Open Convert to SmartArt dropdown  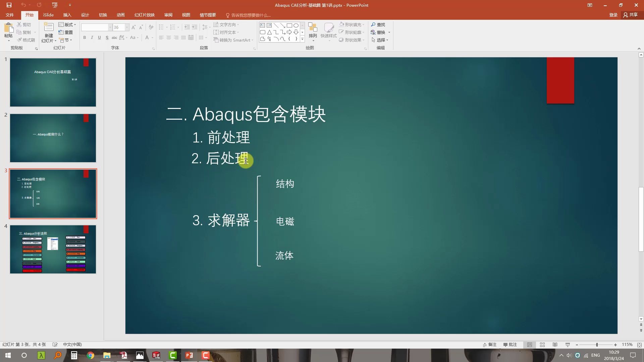pyautogui.click(x=233, y=40)
